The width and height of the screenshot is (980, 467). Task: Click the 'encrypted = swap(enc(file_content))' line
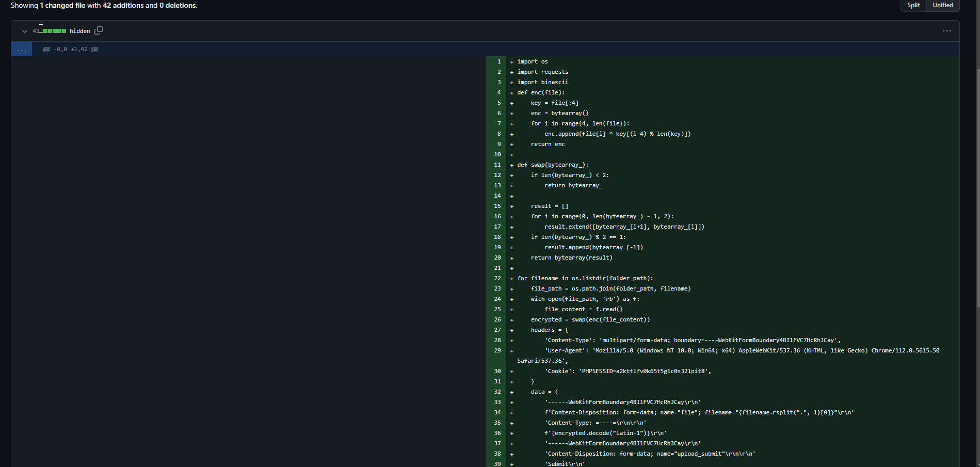[x=590, y=319]
